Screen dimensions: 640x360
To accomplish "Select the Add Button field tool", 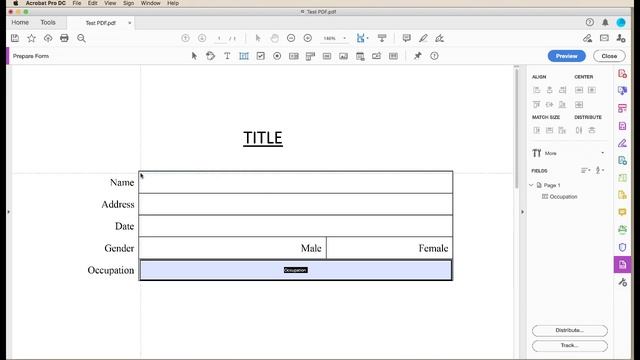I will (x=327, y=56).
